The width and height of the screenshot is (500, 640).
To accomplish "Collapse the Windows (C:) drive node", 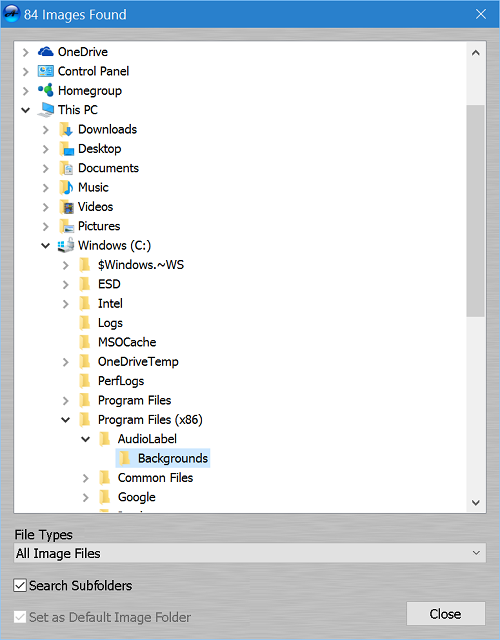I will click(46, 246).
